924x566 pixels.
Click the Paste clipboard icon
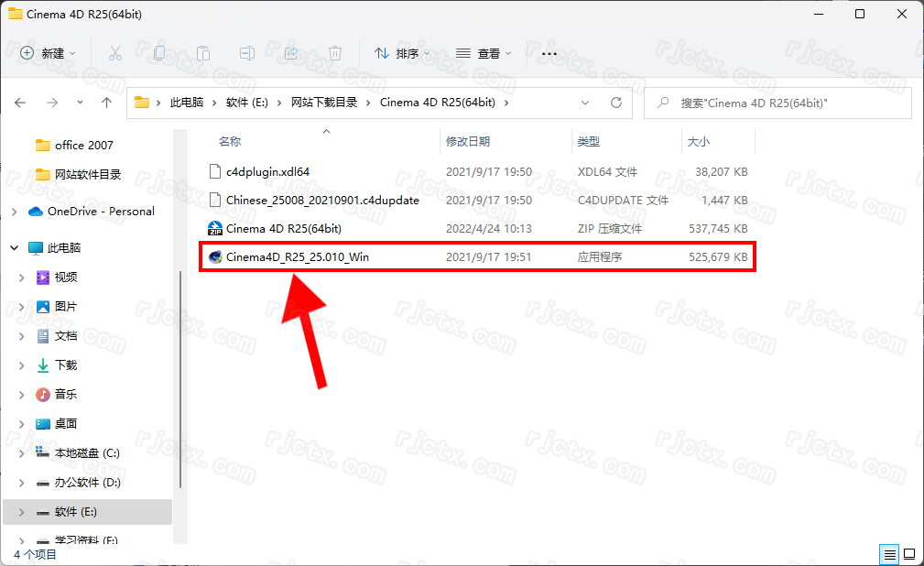click(x=203, y=53)
